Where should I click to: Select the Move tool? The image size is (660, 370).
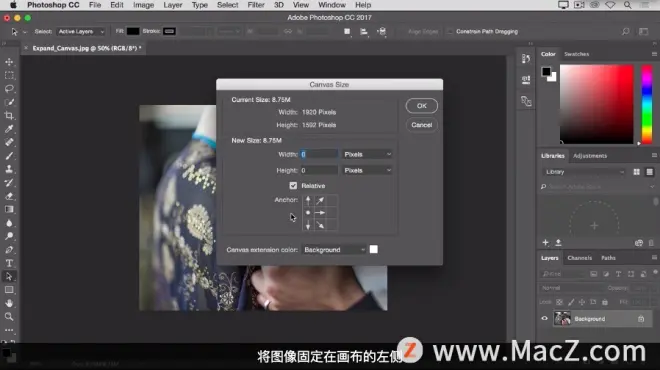[9, 62]
